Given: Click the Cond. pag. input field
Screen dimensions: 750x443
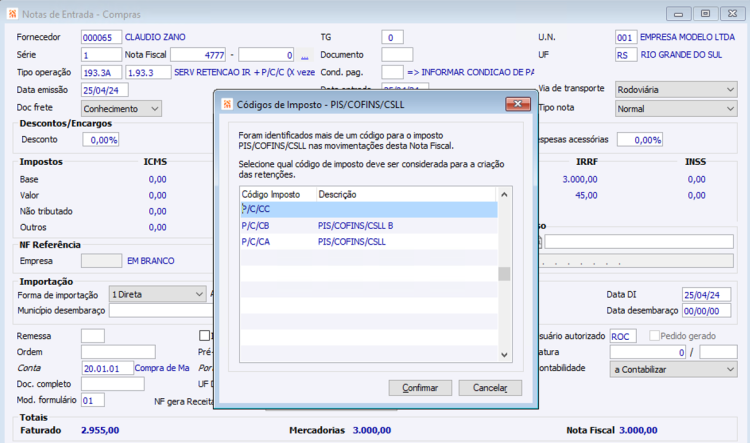Looking at the screenshot, I should point(392,73).
